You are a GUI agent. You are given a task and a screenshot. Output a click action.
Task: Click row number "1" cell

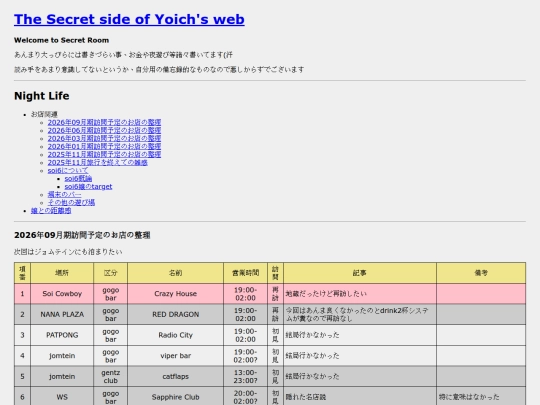[x=22, y=294]
